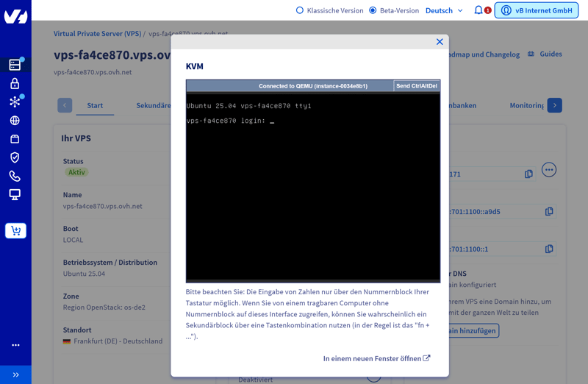Switch to the Start tab
588x384 pixels.
point(95,105)
